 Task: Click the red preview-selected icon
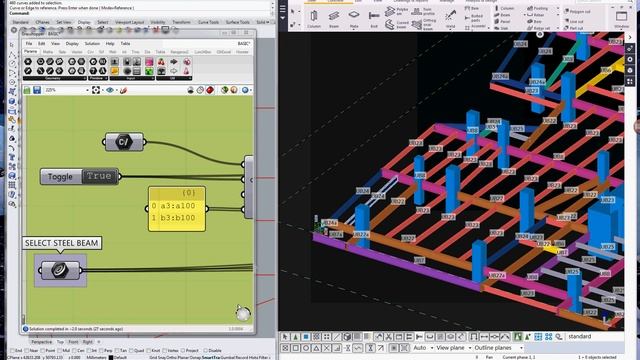coord(210,90)
